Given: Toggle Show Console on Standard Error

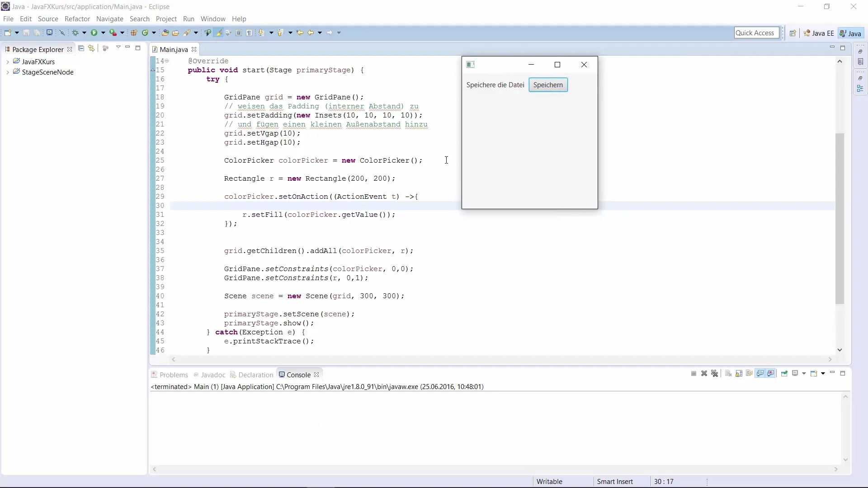Looking at the screenshot, I should click(770, 374).
